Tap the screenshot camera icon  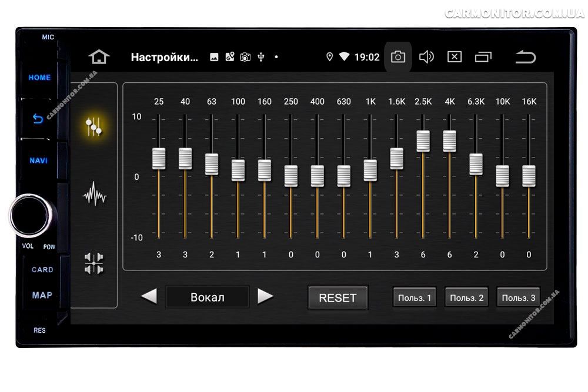[398, 57]
